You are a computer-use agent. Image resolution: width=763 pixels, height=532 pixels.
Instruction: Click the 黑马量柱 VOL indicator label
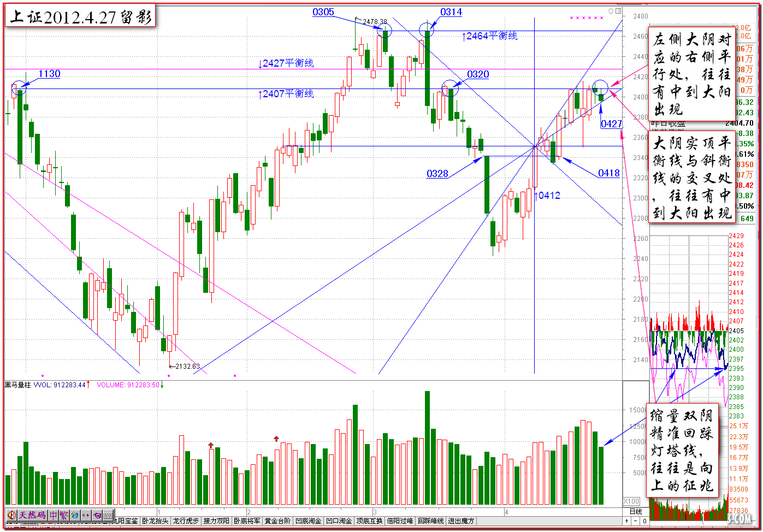coord(45,385)
